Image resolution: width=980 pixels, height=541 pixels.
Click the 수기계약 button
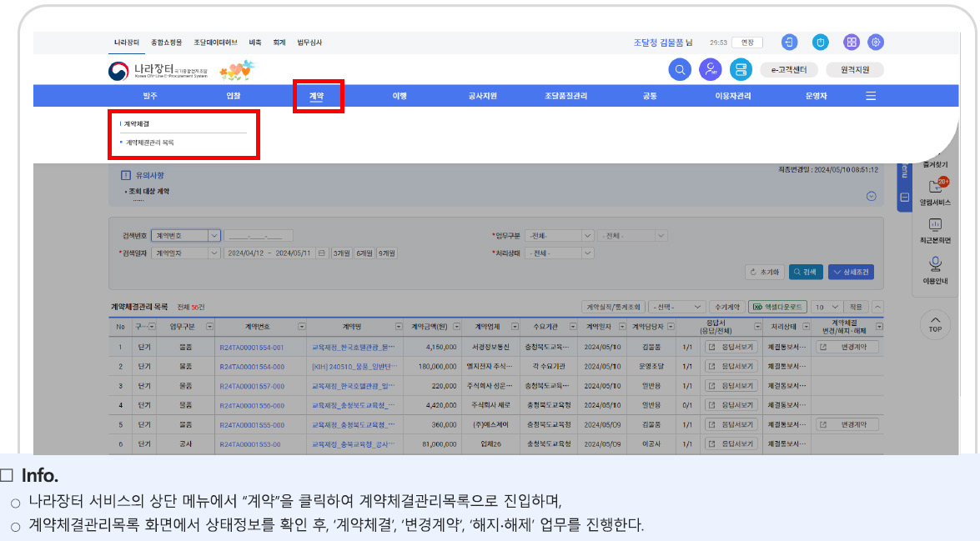(x=727, y=307)
